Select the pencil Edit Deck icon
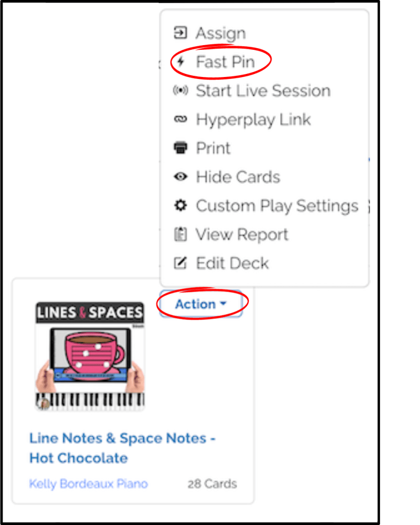 [181, 263]
